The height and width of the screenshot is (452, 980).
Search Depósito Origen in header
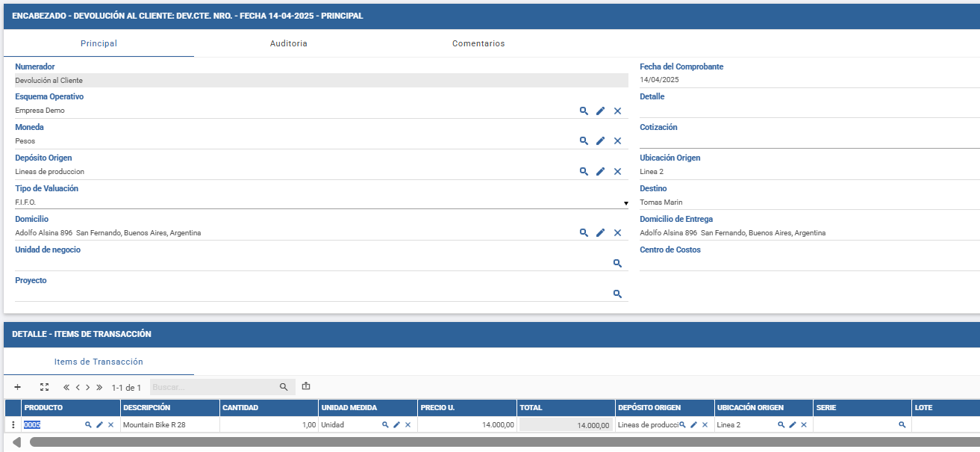pos(584,171)
